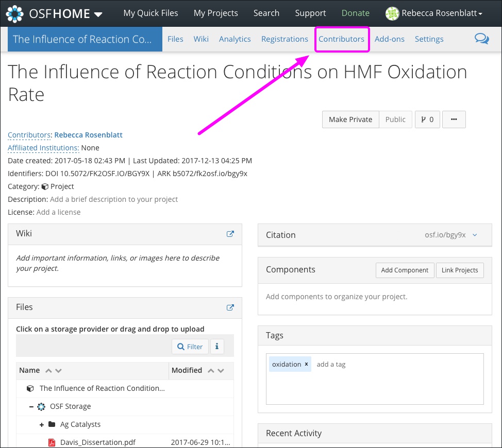Expand the Citation dropdown chevron
This screenshot has width=502, height=448.
point(475,235)
